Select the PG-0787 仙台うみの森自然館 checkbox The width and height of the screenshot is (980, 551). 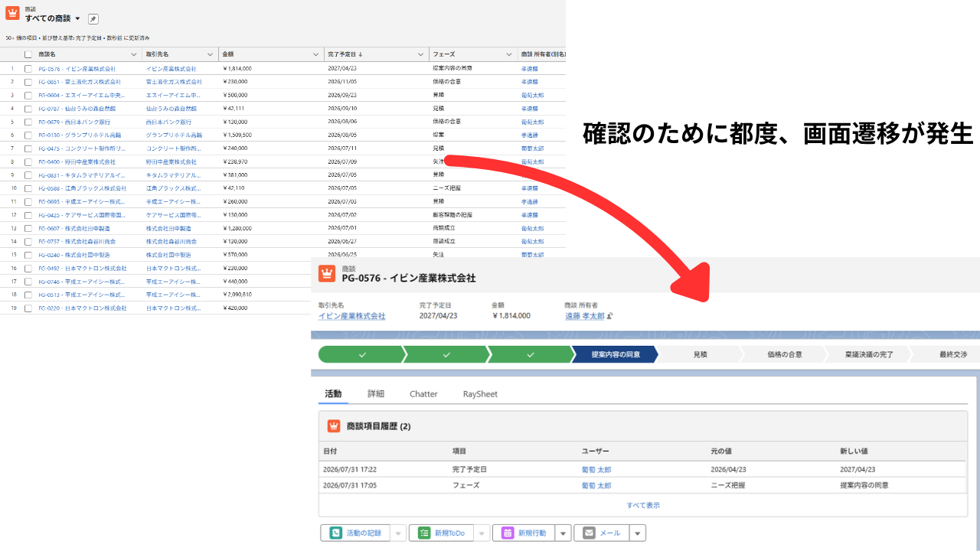28,109
